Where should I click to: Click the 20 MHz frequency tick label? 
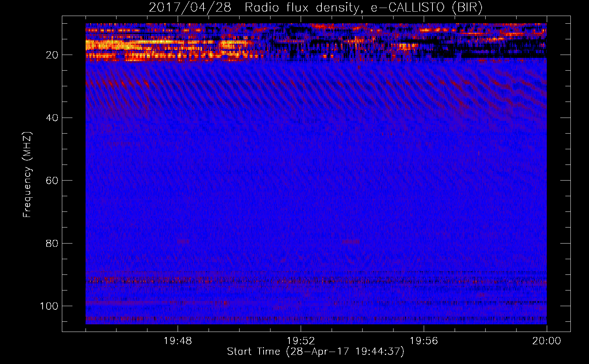tap(52, 55)
